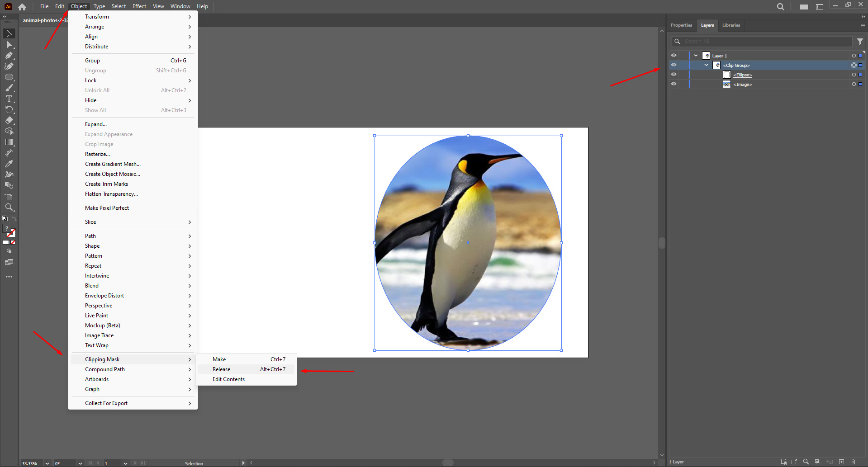
Task: Pick the Eraser tool
Action: point(9,121)
